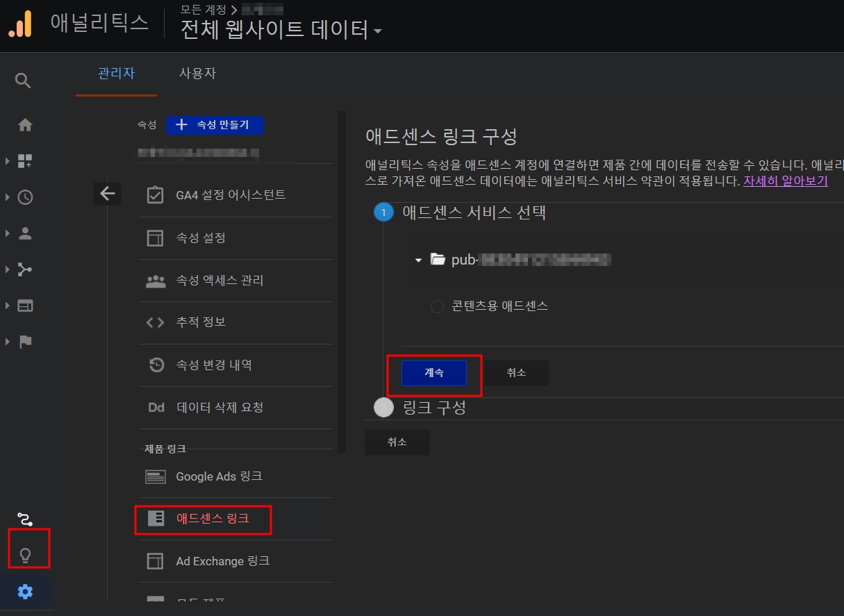The image size is (844, 616).
Task: Expand Realtime section arrow in sidebar
Action: [x=8, y=197]
